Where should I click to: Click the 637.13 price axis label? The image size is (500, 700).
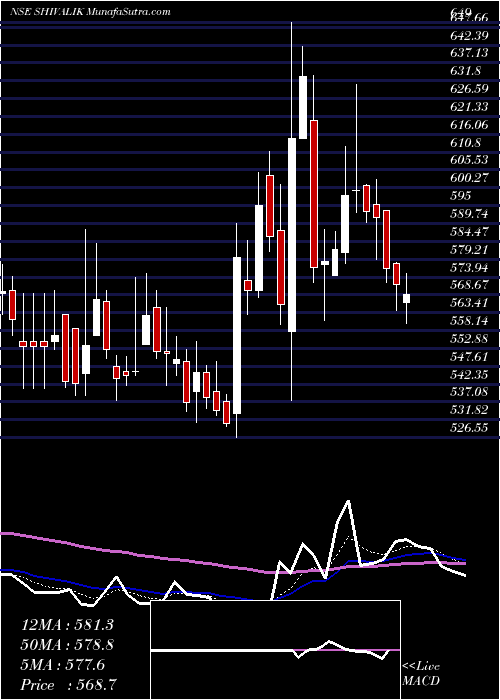469,53
